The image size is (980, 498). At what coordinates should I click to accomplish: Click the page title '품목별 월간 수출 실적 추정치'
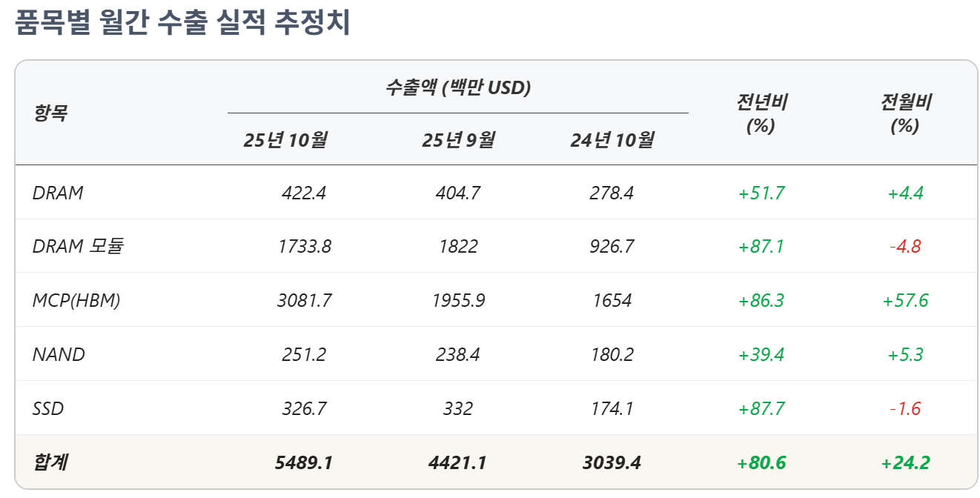pyautogui.click(x=182, y=23)
